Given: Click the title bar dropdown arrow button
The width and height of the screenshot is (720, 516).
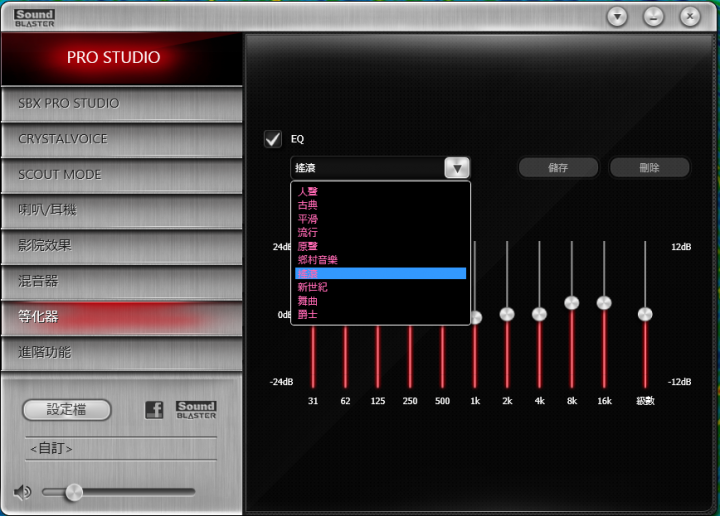Looking at the screenshot, I should (617, 17).
